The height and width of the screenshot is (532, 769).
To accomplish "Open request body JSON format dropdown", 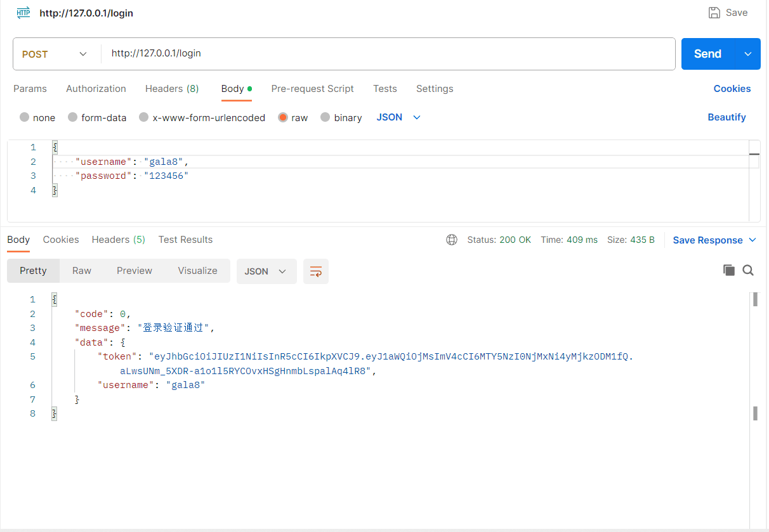I will click(398, 117).
